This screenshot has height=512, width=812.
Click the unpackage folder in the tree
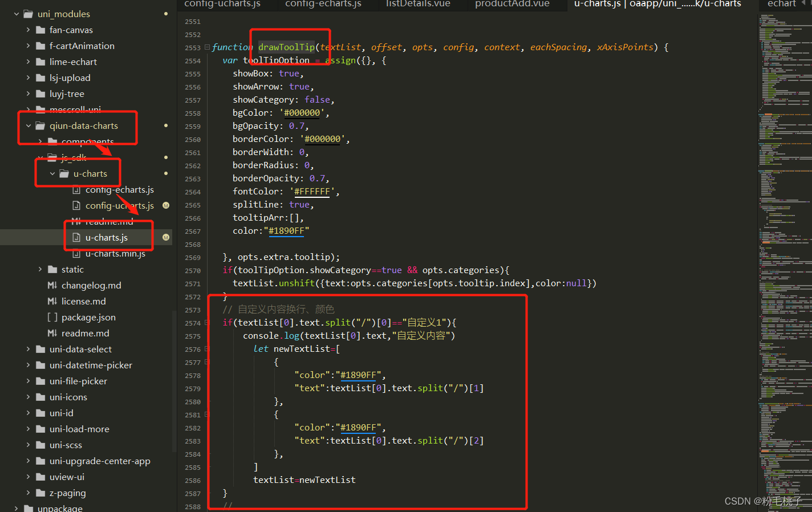coord(60,507)
